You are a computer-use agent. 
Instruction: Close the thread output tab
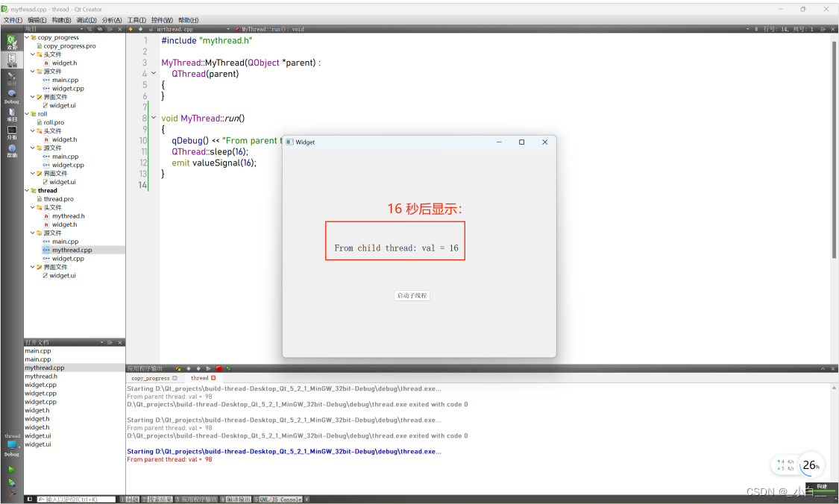[213, 378]
